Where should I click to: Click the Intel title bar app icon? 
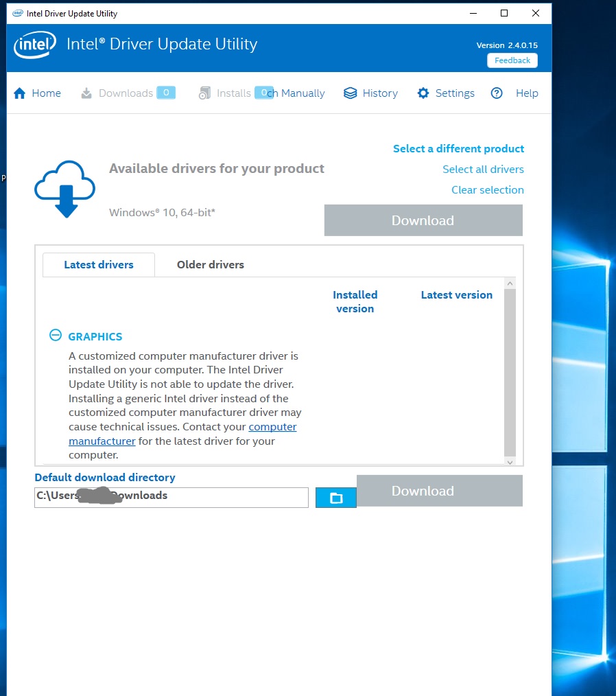(x=18, y=13)
